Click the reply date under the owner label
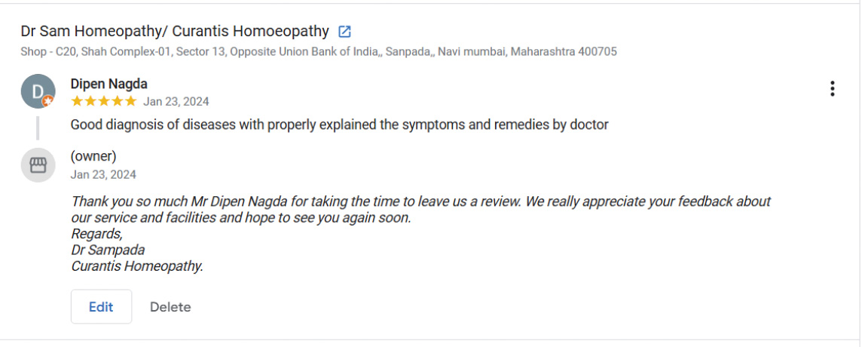 pos(103,174)
